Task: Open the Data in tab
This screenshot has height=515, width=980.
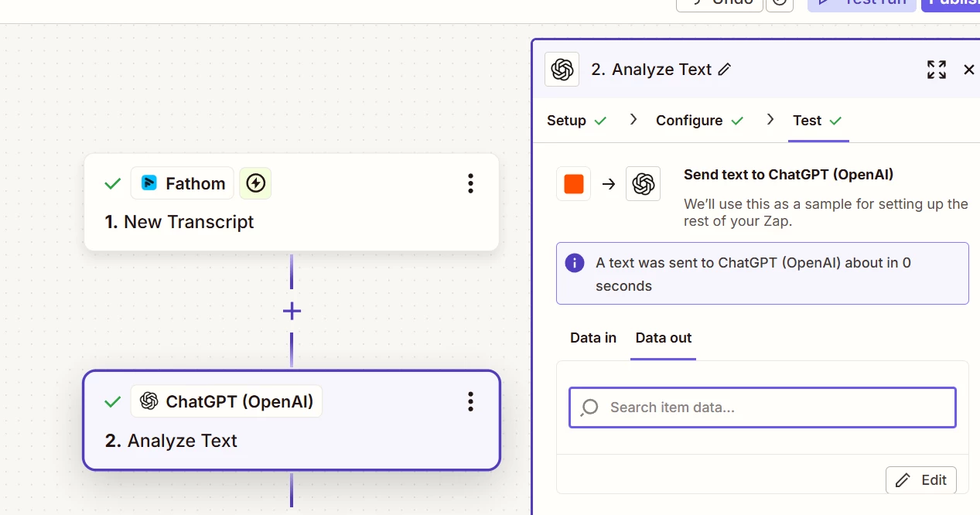Action: [x=593, y=338]
